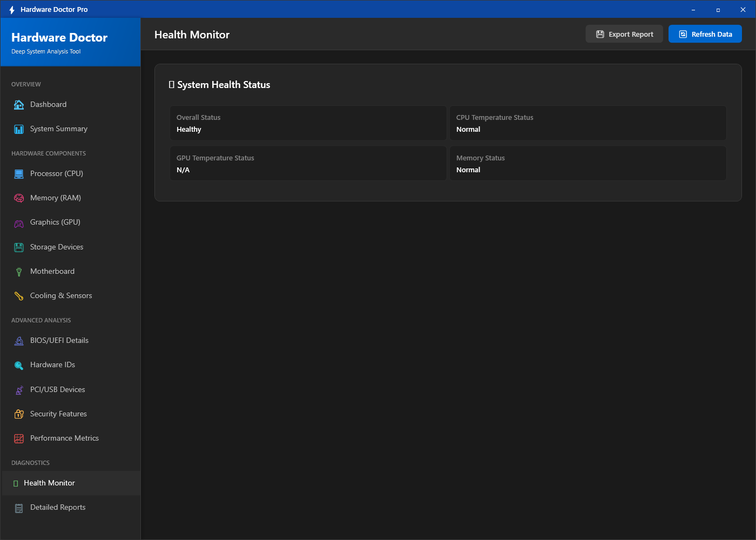Click the Motherboard plug icon
756x540 pixels.
[x=19, y=272]
